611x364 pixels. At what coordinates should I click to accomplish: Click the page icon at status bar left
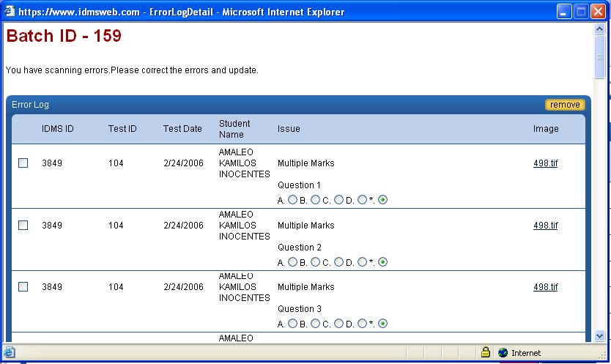(10, 352)
